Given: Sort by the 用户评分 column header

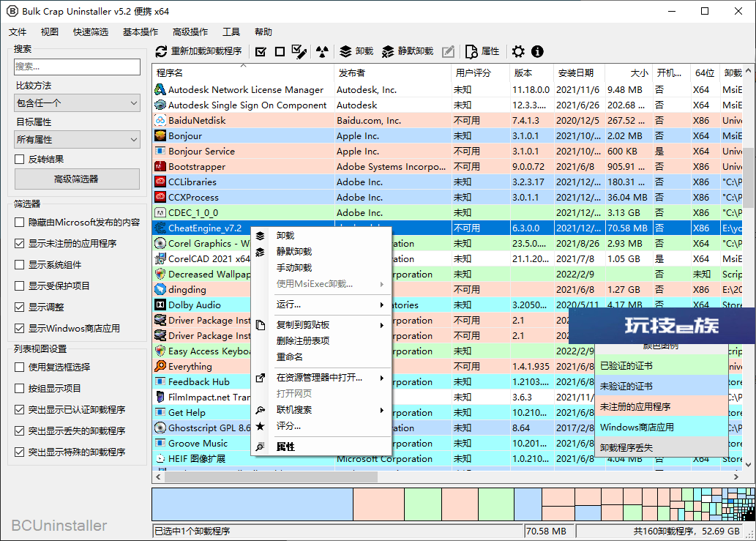Looking at the screenshot, I should coord(480,72).
